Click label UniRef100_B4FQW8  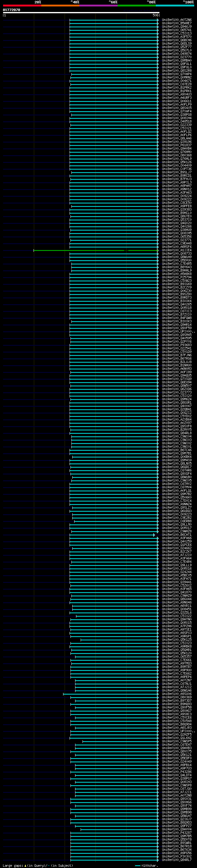[x=177, y=318]
